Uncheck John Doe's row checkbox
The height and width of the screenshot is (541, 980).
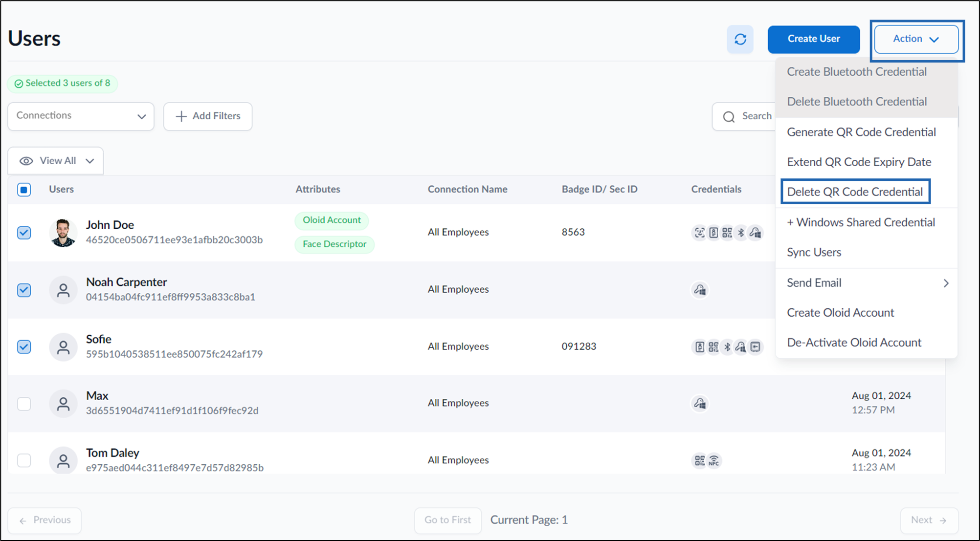(24, 233)
